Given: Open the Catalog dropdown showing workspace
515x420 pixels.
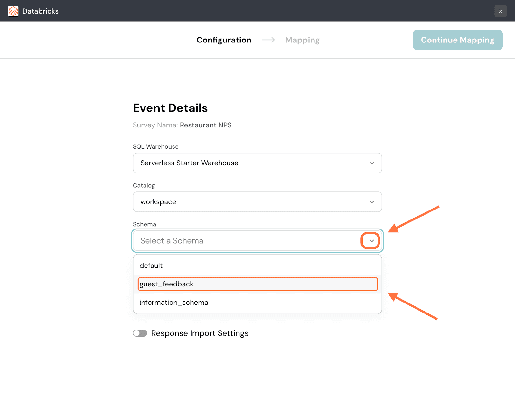Looking at the screenshot, I should click(x=251, y=202).
